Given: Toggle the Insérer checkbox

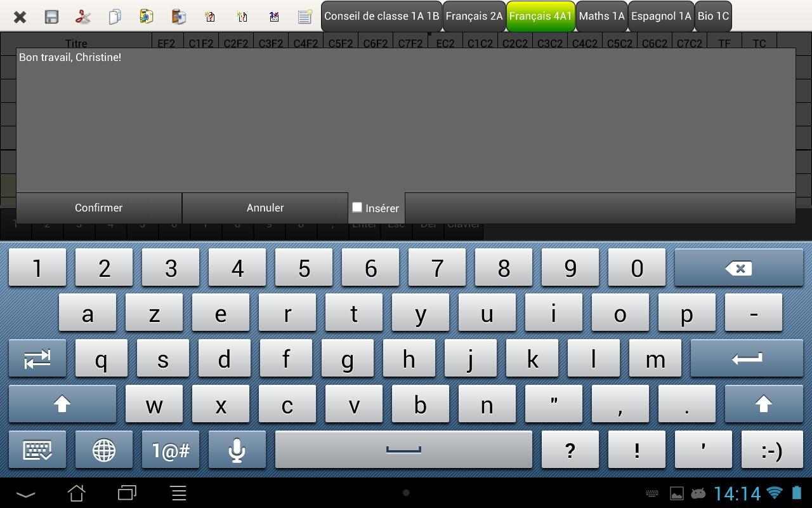Looking at the screenshot, I should coord(357,207).
